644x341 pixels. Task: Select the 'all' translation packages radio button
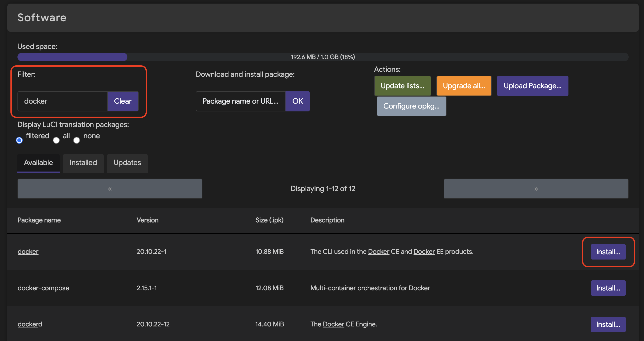[56, 140]
